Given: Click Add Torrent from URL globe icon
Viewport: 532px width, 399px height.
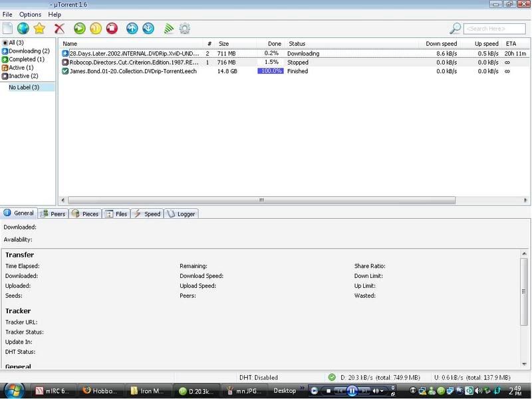Looking at the screenshot, I should click(x=24, y=29).
